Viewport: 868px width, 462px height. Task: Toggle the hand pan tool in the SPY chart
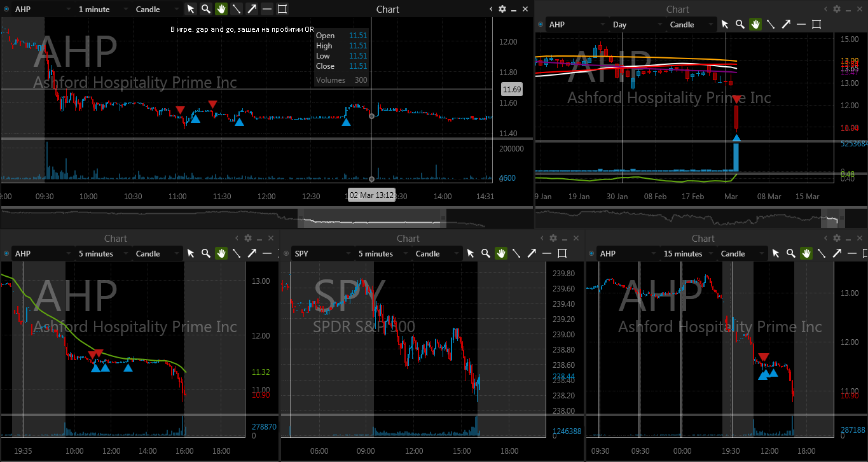click(x=501, y=253)
